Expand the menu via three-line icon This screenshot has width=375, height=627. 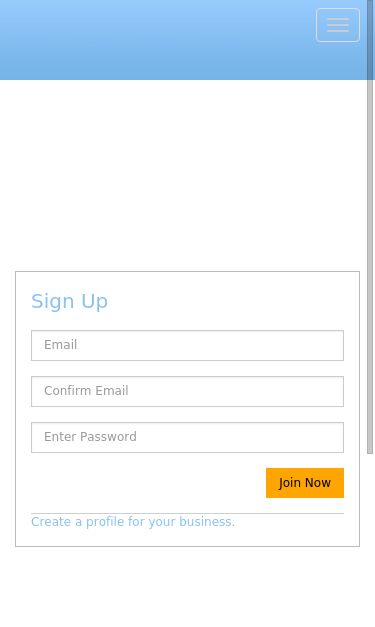[x=338, y=25]
